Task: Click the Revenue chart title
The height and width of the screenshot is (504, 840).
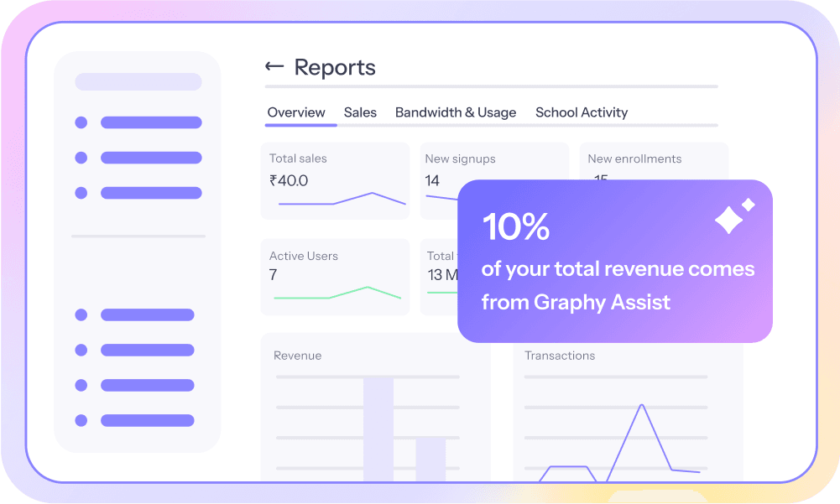Action: [297, 356]
